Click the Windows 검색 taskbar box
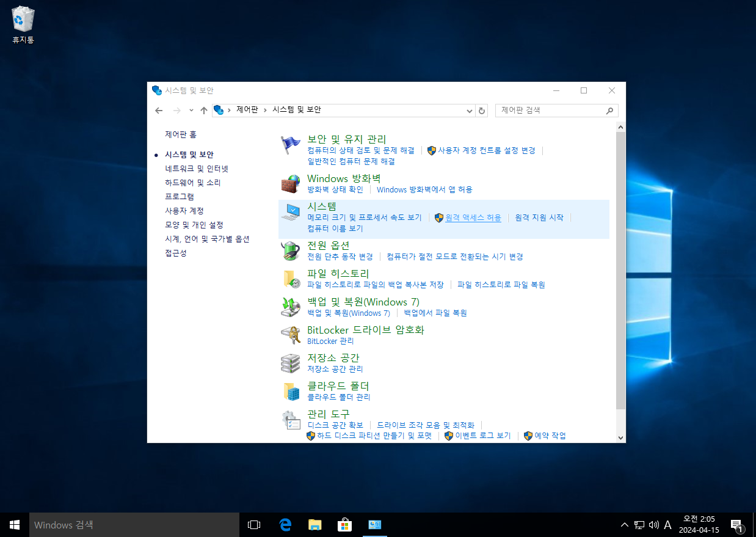The image size is (756, 537). (x=134, y=525)
